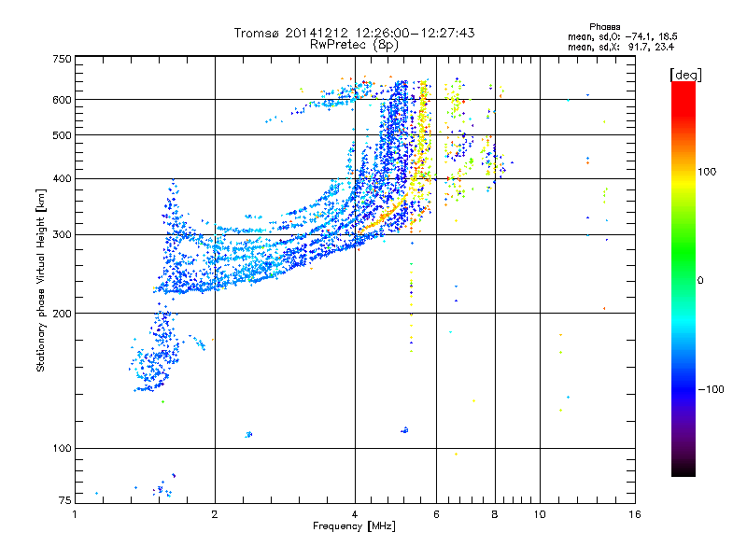Viewport: 747px width, 560px height.
Task: Click the y-axis tick label '75'
Action: coord(65,500)
